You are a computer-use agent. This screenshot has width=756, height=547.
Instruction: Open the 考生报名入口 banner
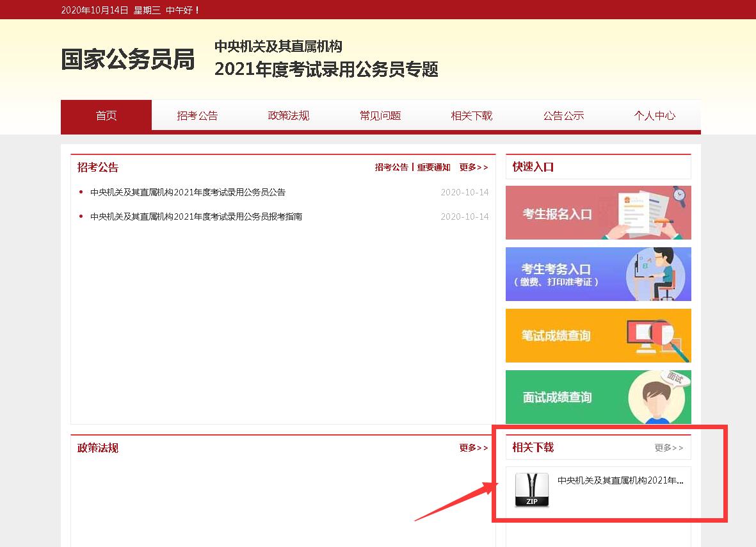[598, 213]
